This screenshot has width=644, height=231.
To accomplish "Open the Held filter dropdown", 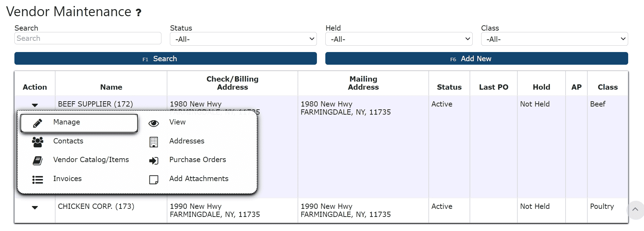I will (399, 39).
